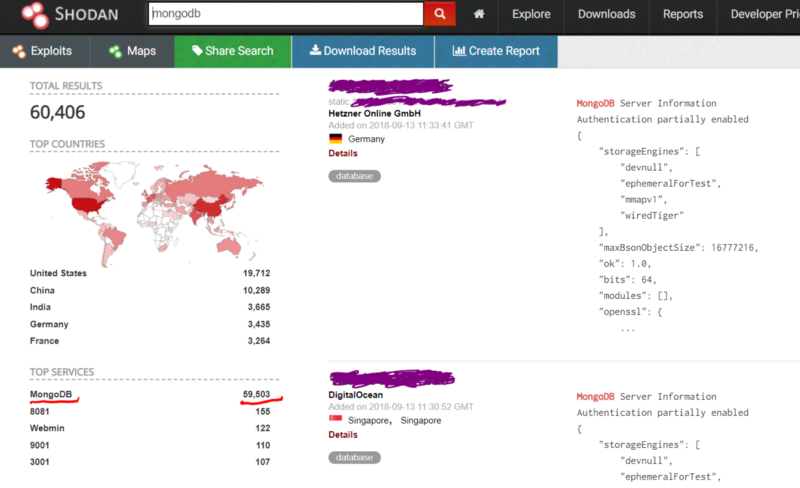Viewport: 800px width, 488px height.
Task: Click the Download Results button
Action: (x=363, y=51)
